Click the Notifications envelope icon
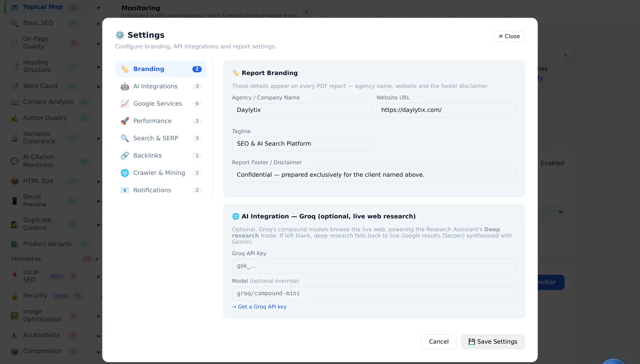Viewport: 640px width, 364px height. pos(125,190)
